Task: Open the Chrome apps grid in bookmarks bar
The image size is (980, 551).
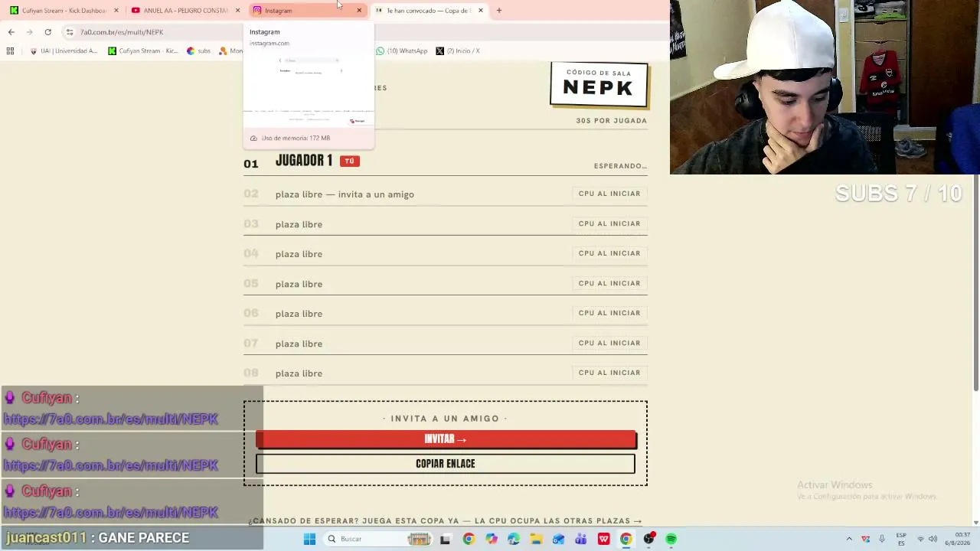Action: (x=10, y=51)
